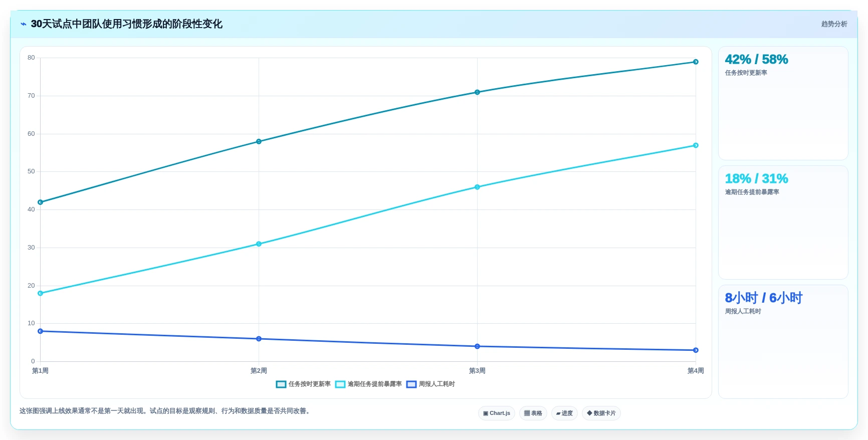
Task: Click the 逾期任务提前暴露率 card caption
Action: pyautogui.click(x=752, y=192)
